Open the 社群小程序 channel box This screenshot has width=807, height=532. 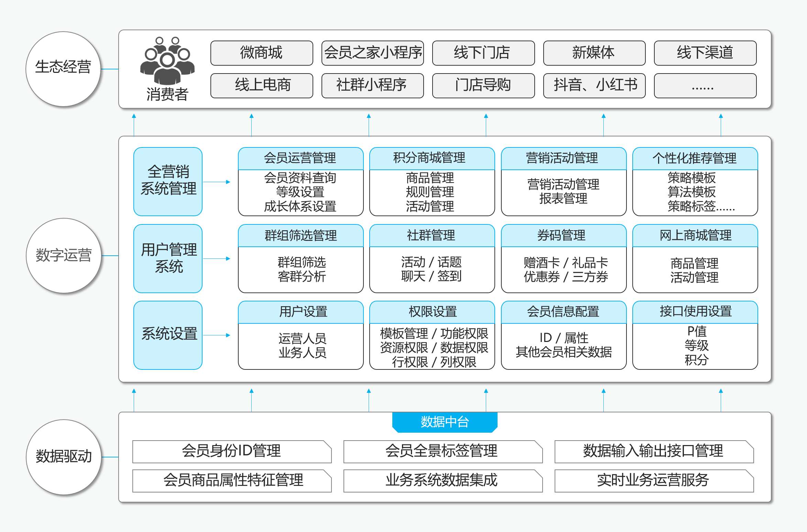click(x=373, y=86)
